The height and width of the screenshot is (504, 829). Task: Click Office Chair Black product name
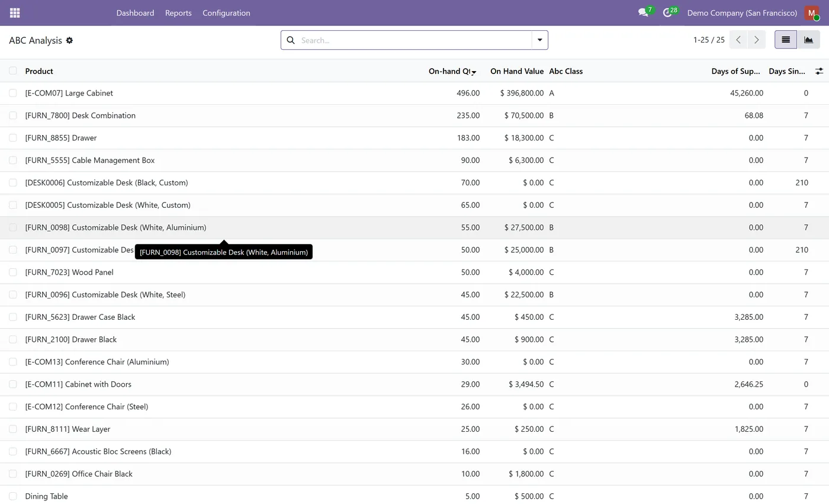(79, 474)
